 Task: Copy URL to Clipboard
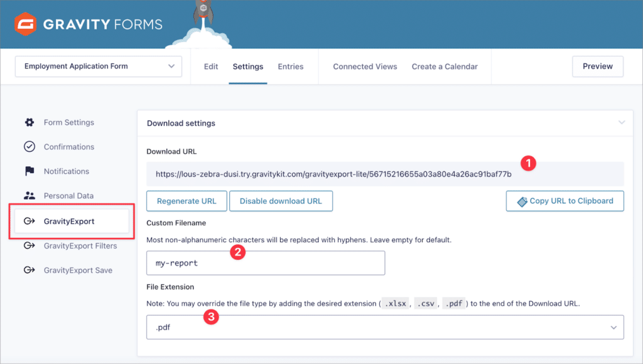pos(565,201)
